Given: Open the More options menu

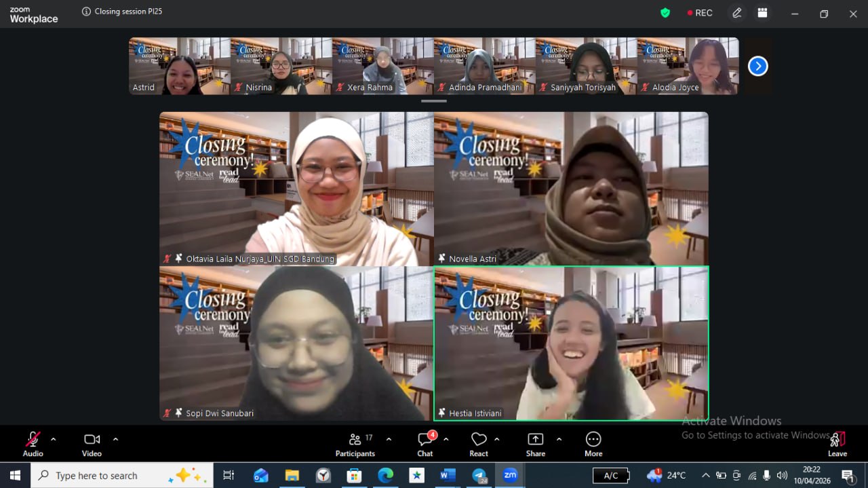Looking at the screenshot, I should [x=593, y=443].
